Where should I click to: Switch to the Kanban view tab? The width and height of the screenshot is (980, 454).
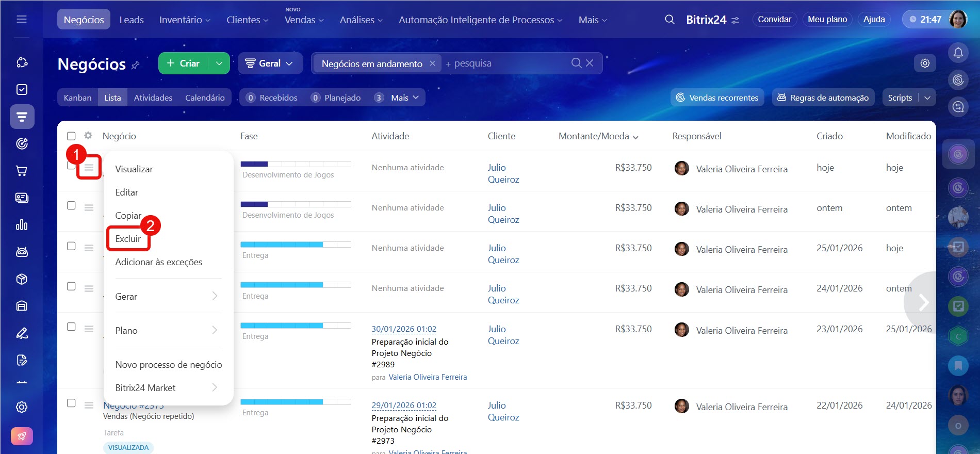[x=77, y=98]
